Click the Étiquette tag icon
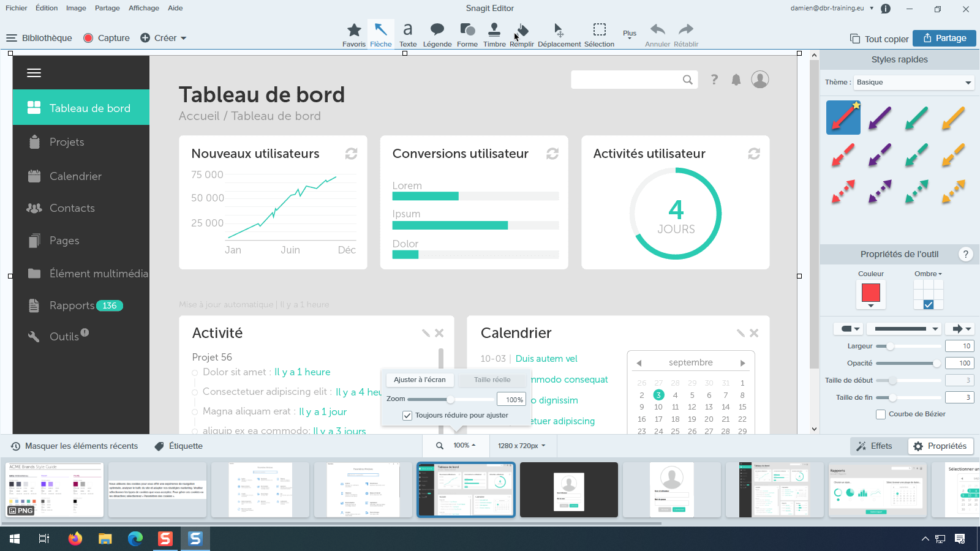 159,446
